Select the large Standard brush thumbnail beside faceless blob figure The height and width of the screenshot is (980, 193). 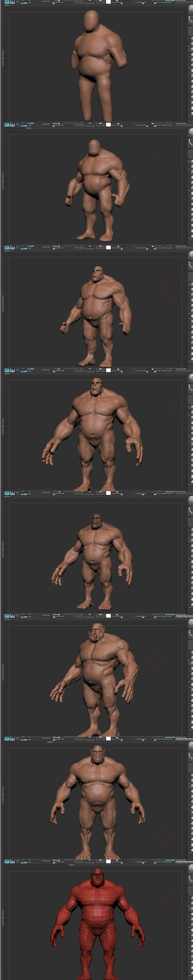(x=190, y=9)
